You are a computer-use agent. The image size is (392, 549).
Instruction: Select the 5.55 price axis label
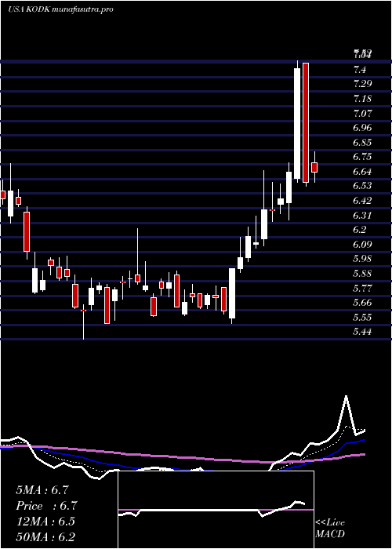pyautogui.click(x=362, y=317)
